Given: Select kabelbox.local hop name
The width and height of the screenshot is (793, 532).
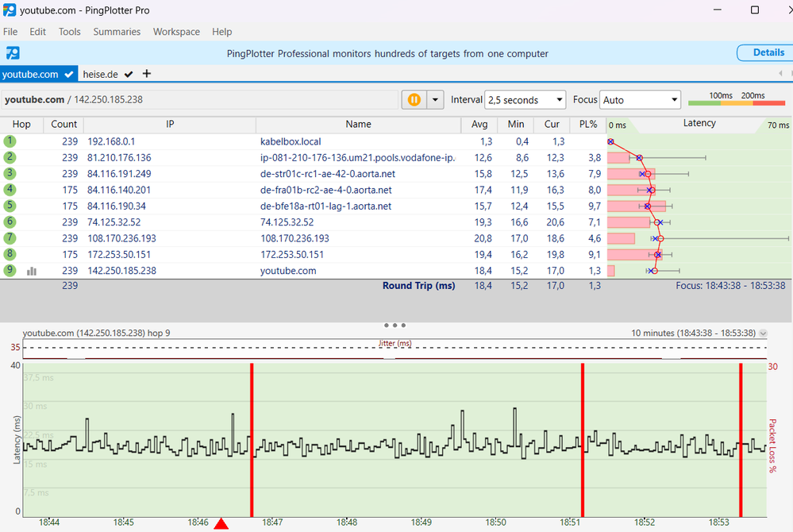Looking at the screenshot, I should click(291, 141).
